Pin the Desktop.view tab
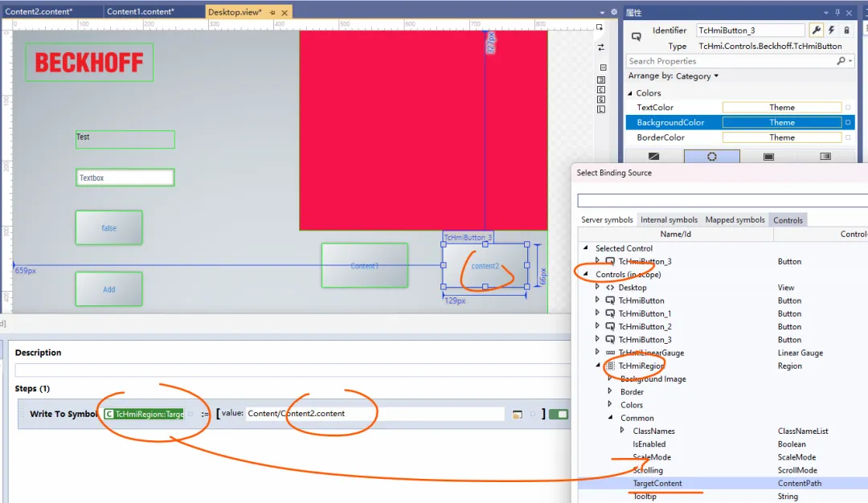This screenshot has width=868, height=503. click(272, 12)
